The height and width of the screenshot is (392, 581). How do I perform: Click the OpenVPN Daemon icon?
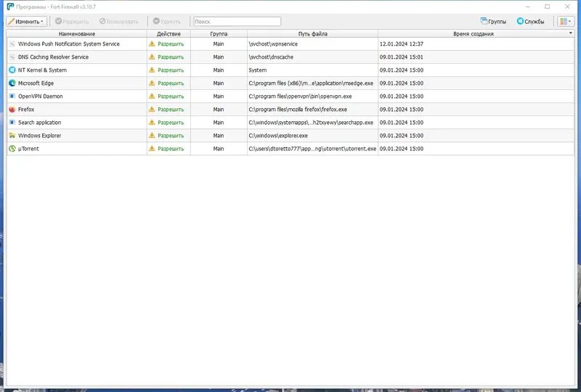pyautogui.click(x=12, y=97)
